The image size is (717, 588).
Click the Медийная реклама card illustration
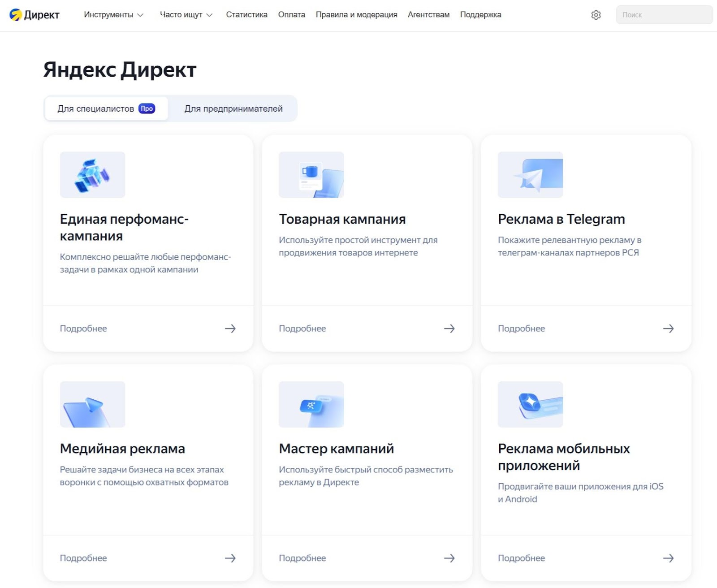92,404
